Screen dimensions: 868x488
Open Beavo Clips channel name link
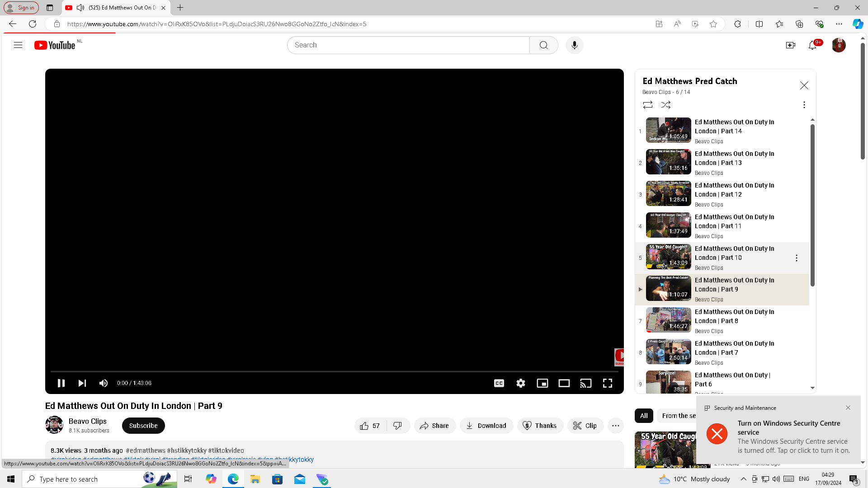[x=88, y=421]
